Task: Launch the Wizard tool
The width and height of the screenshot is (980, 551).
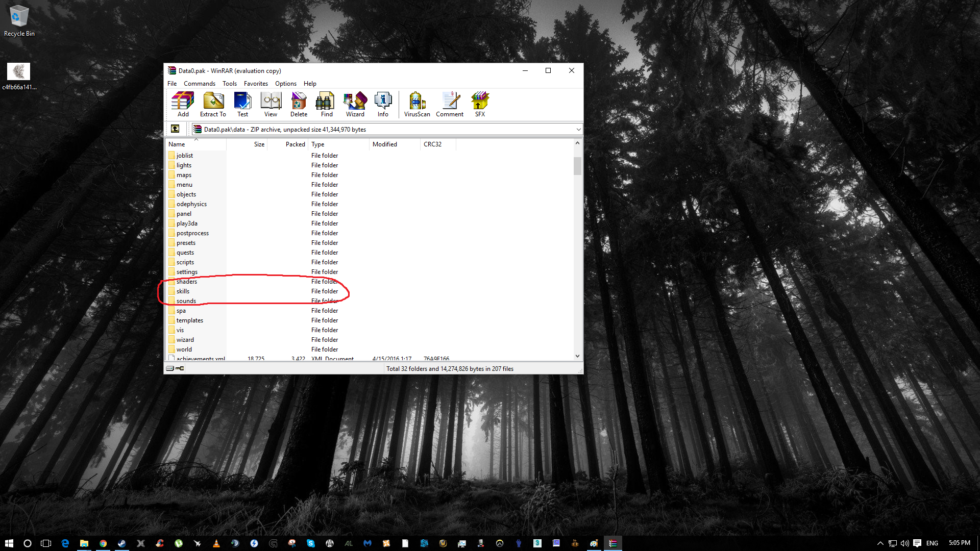Action: point(355,104)
